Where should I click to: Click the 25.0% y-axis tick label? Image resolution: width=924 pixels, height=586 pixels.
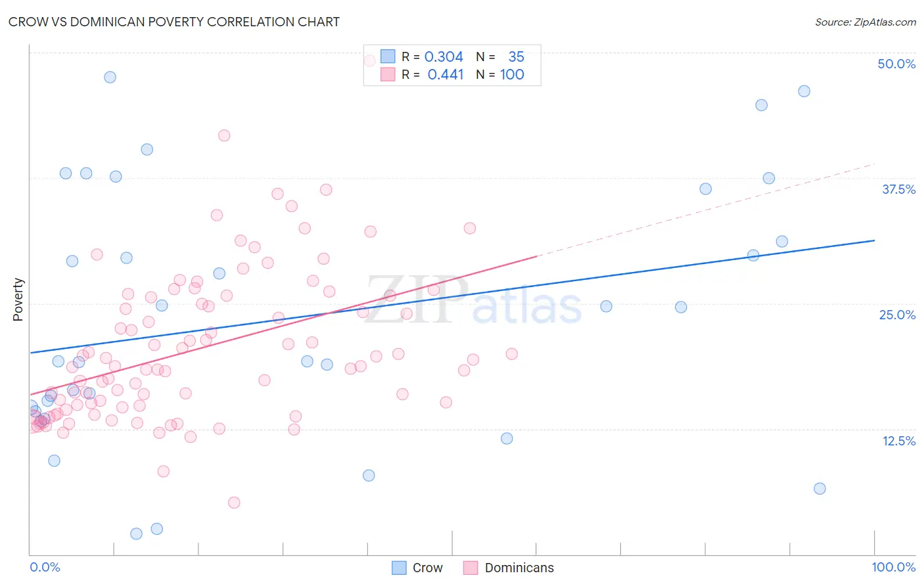point(897,315)
